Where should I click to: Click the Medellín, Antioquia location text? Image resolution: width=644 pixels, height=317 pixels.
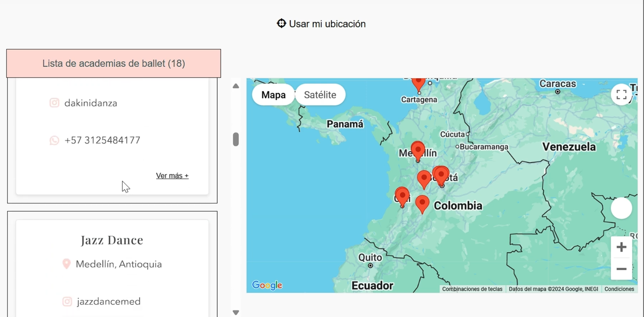coord(119,265)
